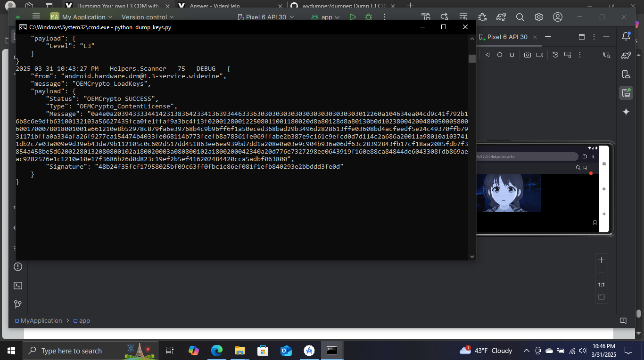This screenshot has width=644, height=360.
Task: Click app breadcrumb in status bar
Action: (81, 320)
